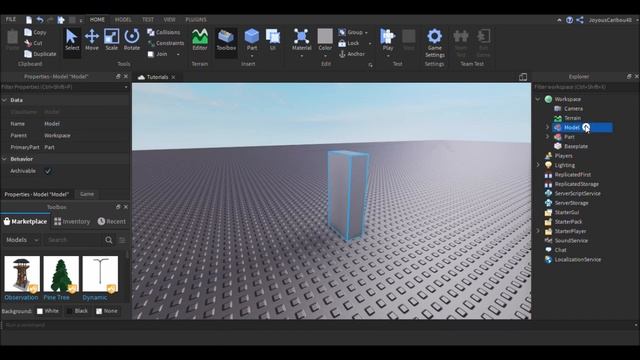Click the search magnifier in Toolbox
The width and height of the screenshot is (640, 360).
[x=109, y=240]
